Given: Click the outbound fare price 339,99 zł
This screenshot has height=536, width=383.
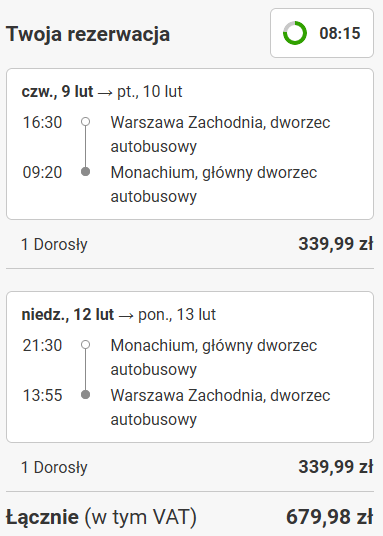Looking at the screenshot, I should [335, 244].
